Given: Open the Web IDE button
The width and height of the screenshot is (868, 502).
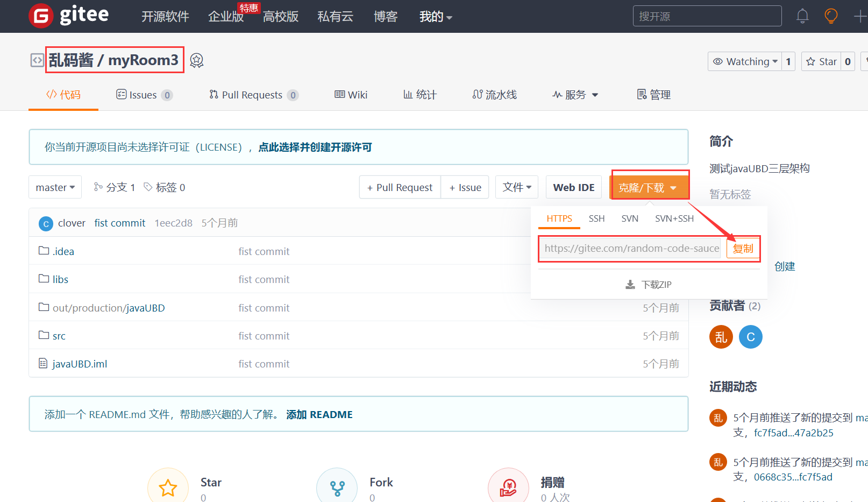Looking at the screenshot, I should (574, 187).
